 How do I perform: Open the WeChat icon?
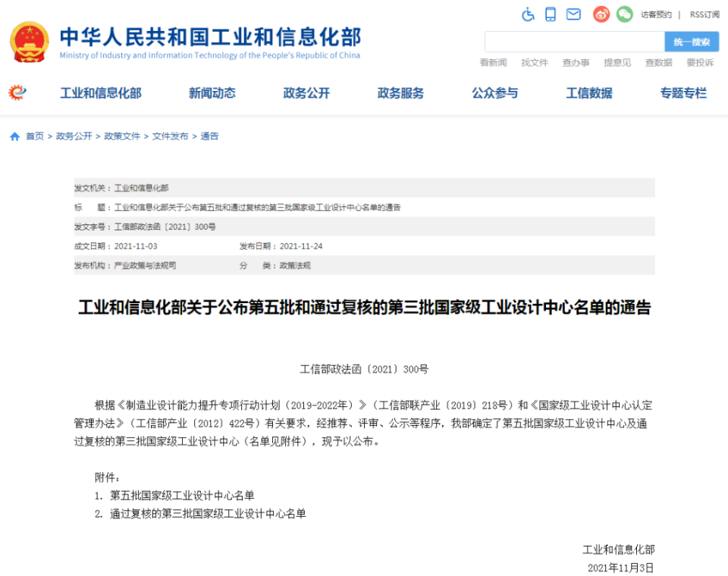(624, 14)
